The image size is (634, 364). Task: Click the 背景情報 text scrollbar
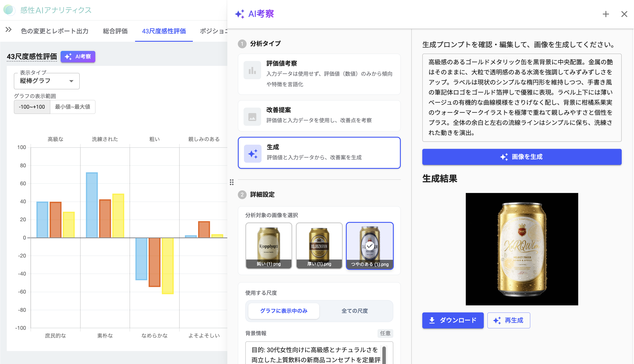384,355
